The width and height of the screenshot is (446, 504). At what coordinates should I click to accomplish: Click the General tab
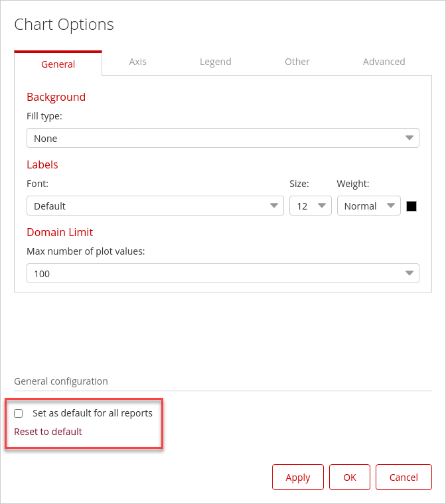click(x=58, y=64)
